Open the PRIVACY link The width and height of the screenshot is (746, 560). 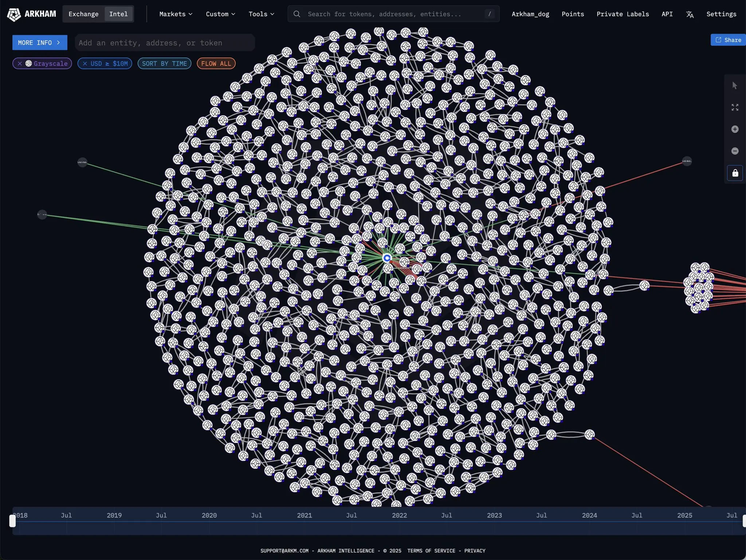(475, 551)
